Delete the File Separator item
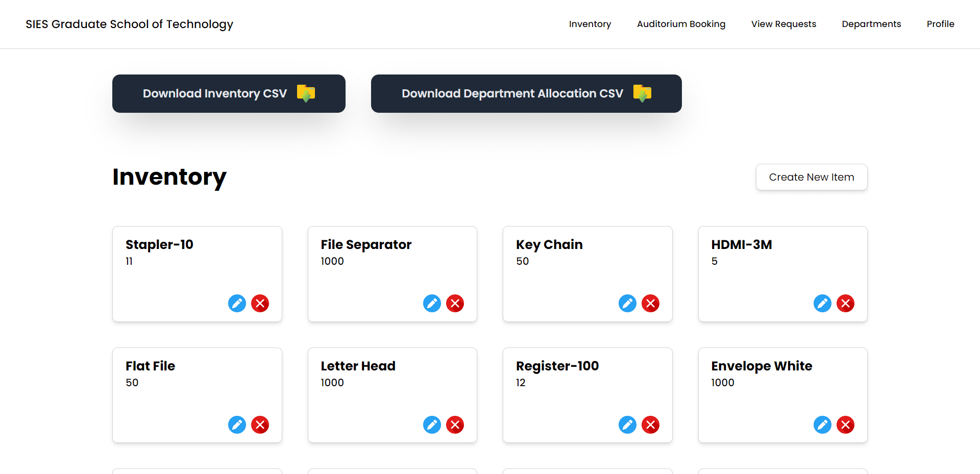980x474 pixels. (x=455, y=304)
